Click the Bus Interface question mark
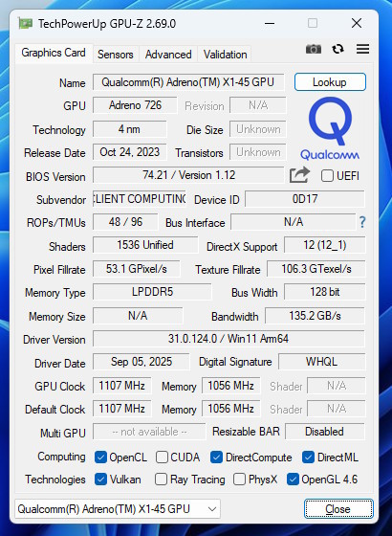392x536 pixels. (362, 222)
